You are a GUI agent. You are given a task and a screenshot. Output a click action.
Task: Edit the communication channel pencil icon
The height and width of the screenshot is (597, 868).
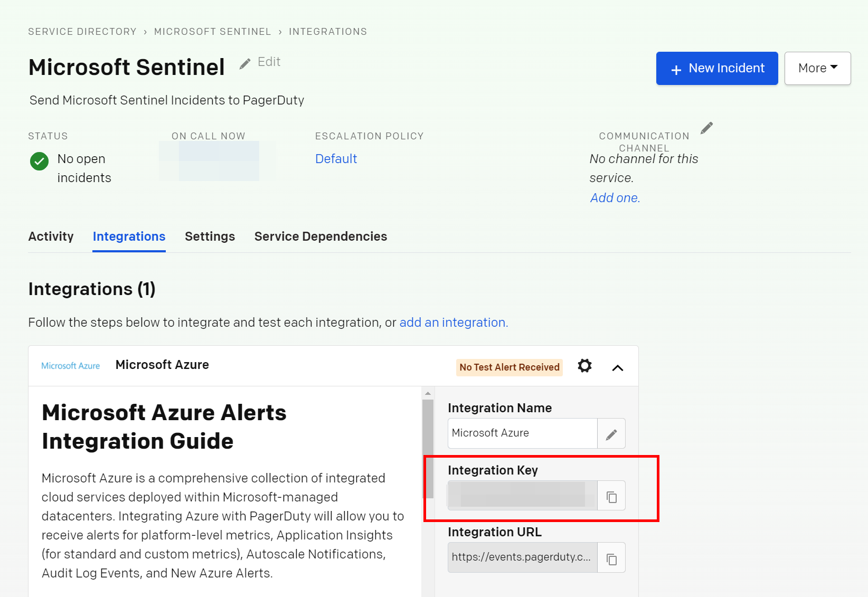[x=706, y=128]
